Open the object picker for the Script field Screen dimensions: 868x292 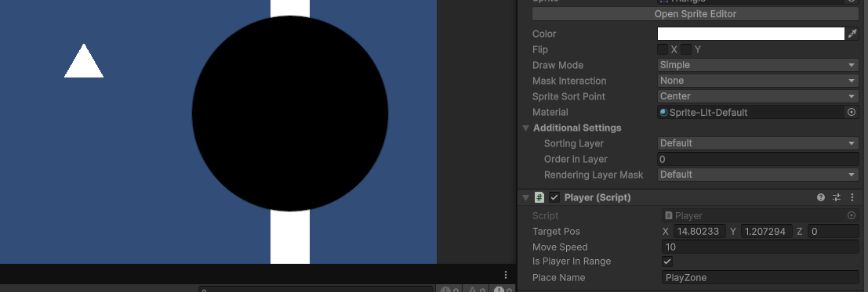pos(852,216)
